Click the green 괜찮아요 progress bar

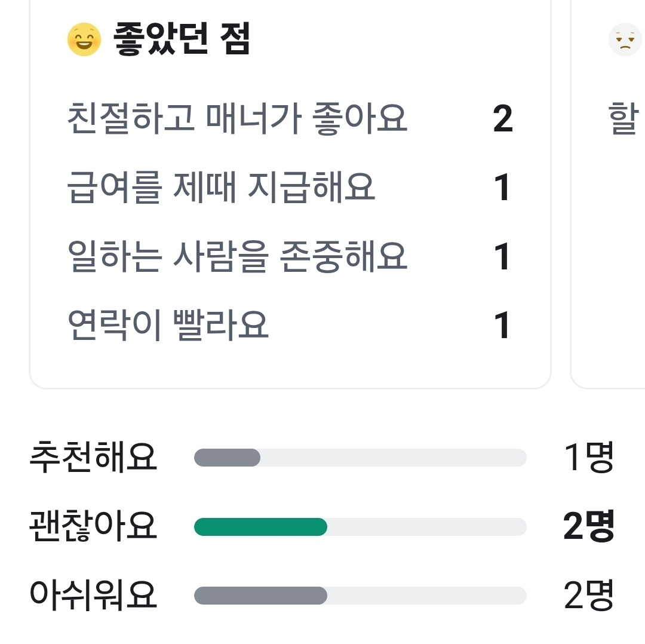pos(260,527)
